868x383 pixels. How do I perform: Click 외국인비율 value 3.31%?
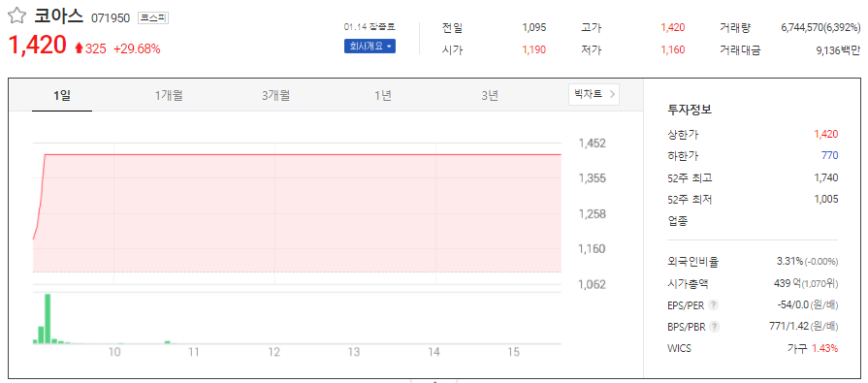tap(790, 261)
